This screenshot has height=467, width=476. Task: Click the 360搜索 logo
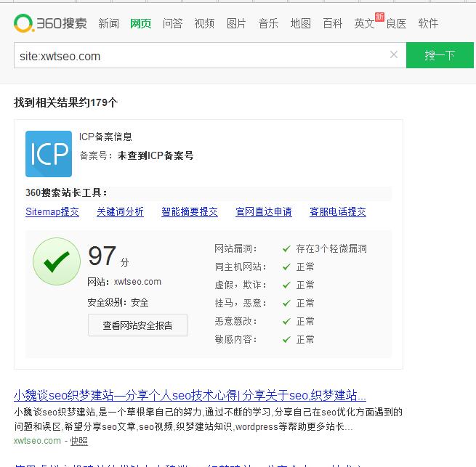click(x=50, y=23)
